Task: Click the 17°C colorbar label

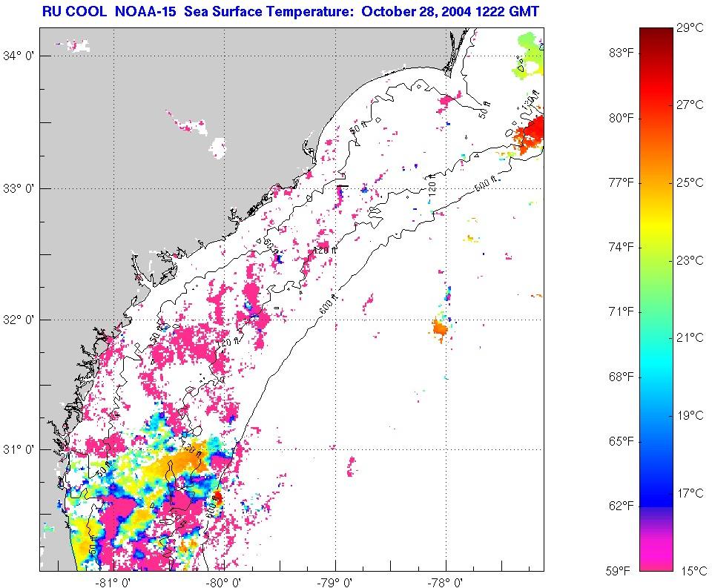Action: pyautogui.click(x=690, y=493)
